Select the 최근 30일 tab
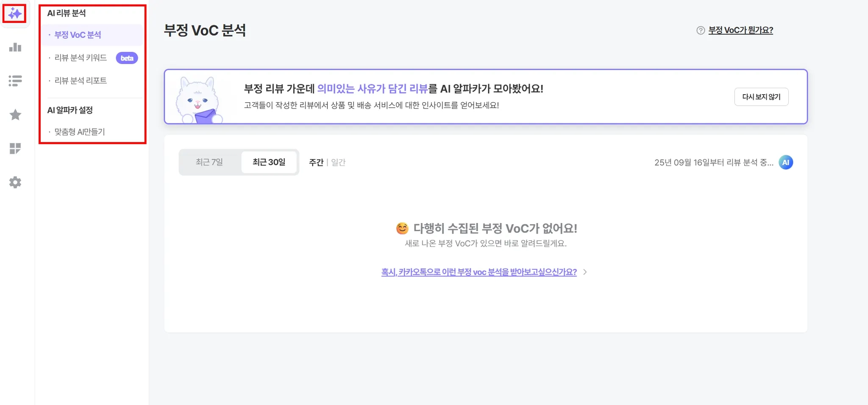This screenshot has height=405, width=868. [x=269, y=162]
